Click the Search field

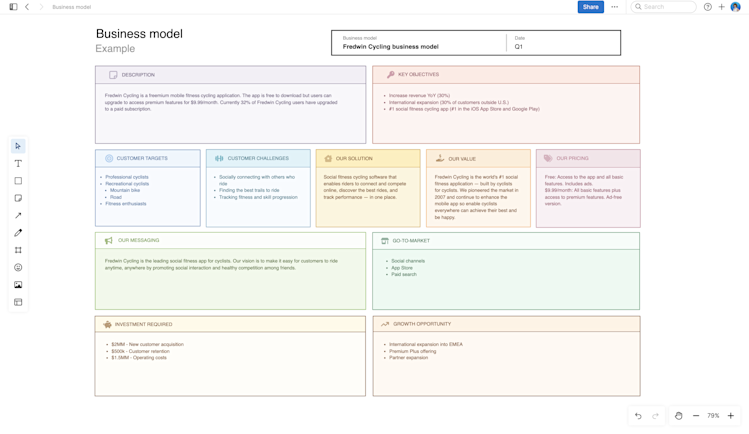click(x=663, y=7)
